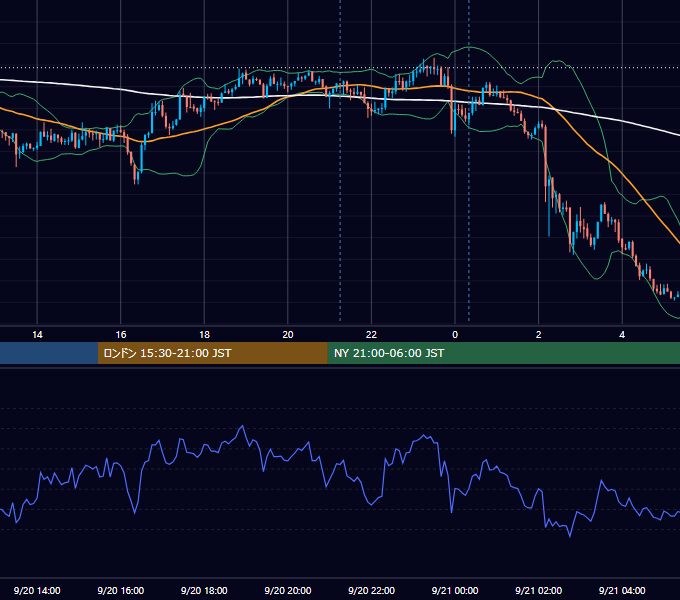The height and width of the screenshot is (600, 680).
Task: Click the blue Tokyo session bar segment
Action: click(x=49, y=353)
